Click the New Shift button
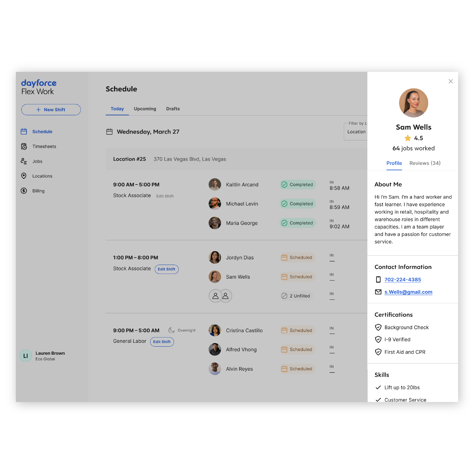 [51, 110]
